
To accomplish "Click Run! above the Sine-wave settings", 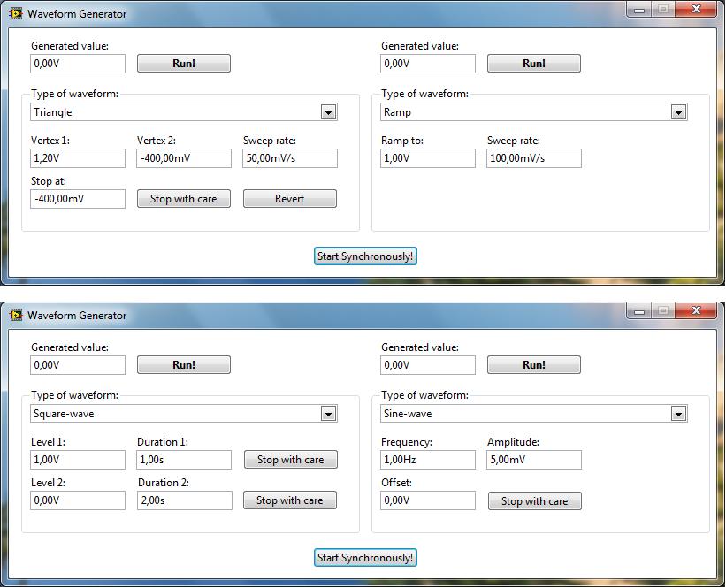I will coord(534,365).
